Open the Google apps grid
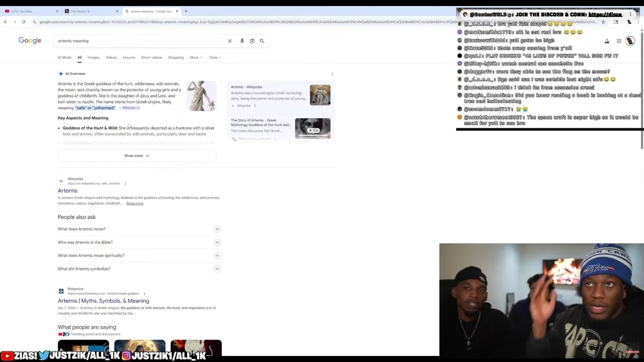The width and height of the screenshot is (644, 362). [x=619, y=41]
